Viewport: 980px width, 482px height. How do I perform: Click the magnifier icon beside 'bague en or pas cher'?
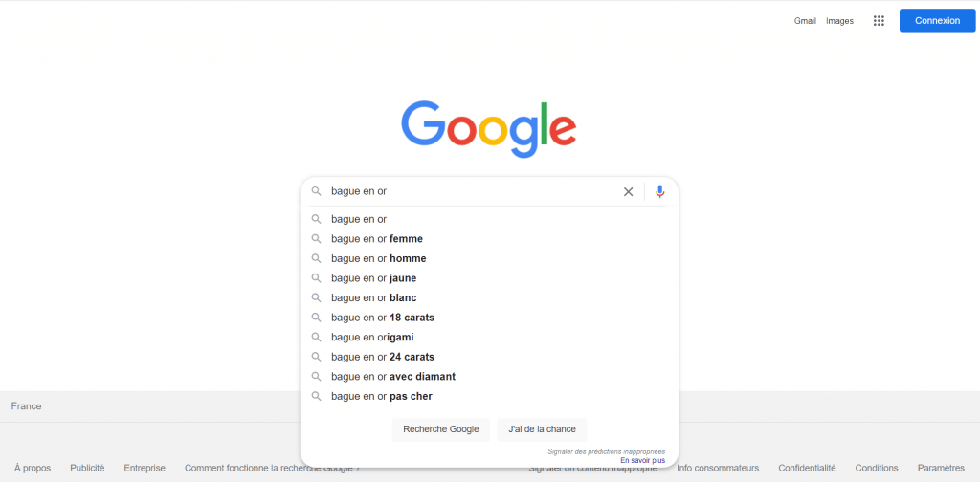316,396
